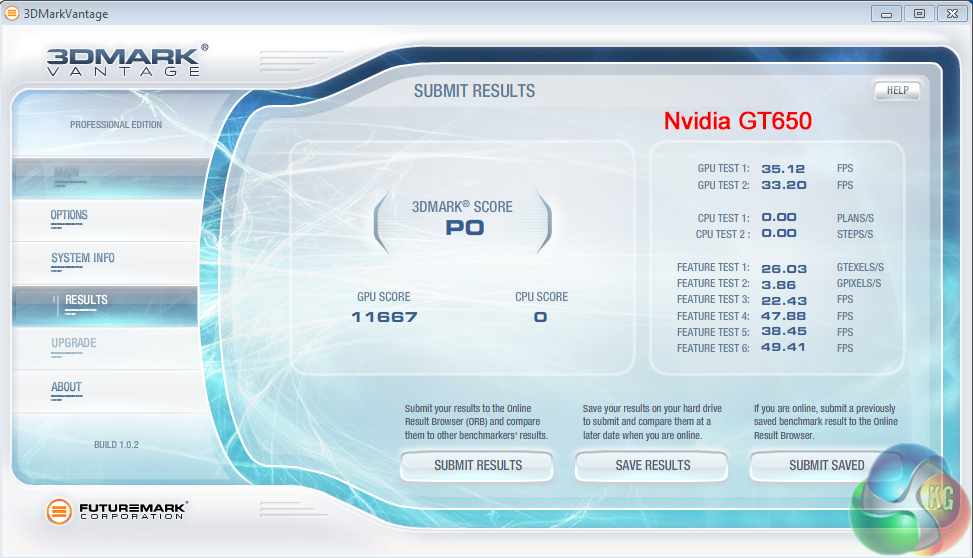Maximize the 3DMarkVantage window
This screenshot has height=558, width=973.
[x=919, y=14]
